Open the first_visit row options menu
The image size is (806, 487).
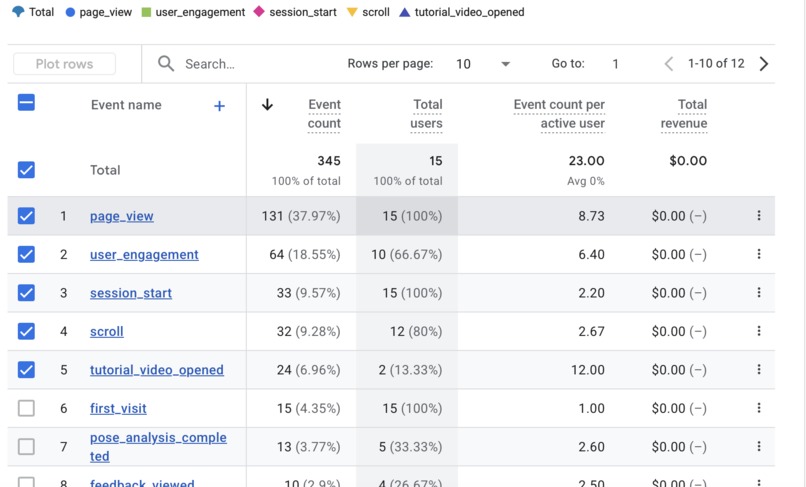click(x=759, y=408)
